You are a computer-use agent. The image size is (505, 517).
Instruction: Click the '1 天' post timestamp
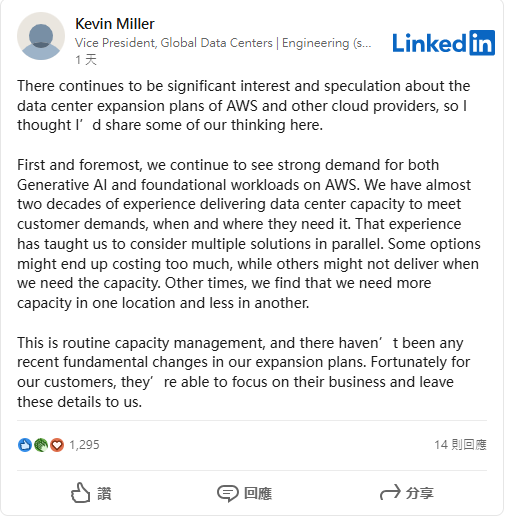(86, 60)
